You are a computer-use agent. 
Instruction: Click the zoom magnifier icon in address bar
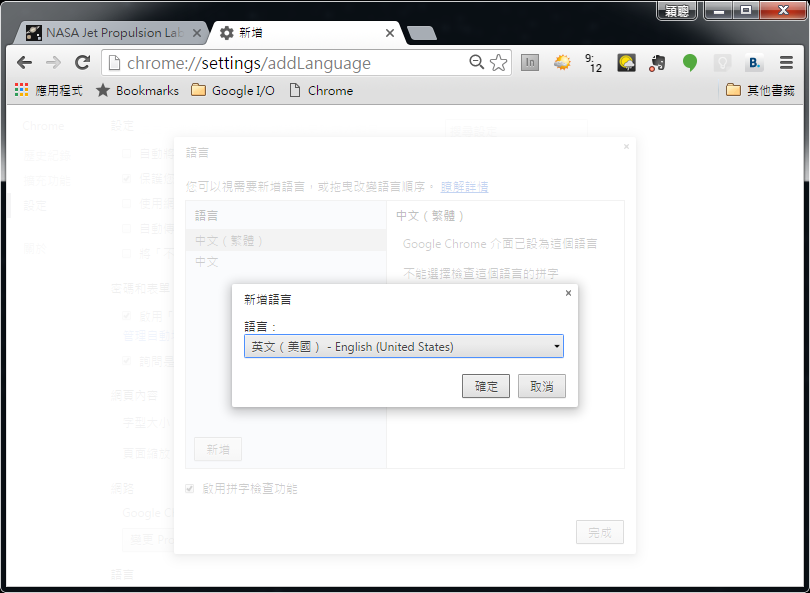pyautogui.click(x=476, y=63)
